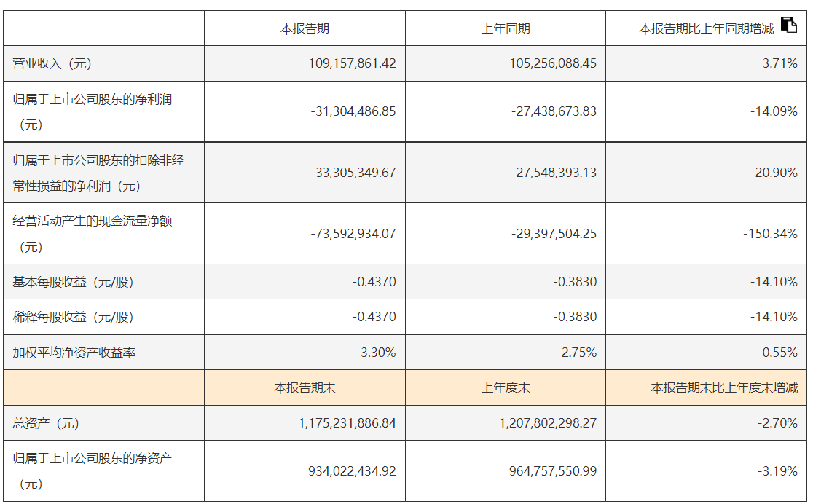This screenshot has height=504, width=813.
Task: Select the 稀释每股收益（元/股） row label
Action: click(74, 317)
